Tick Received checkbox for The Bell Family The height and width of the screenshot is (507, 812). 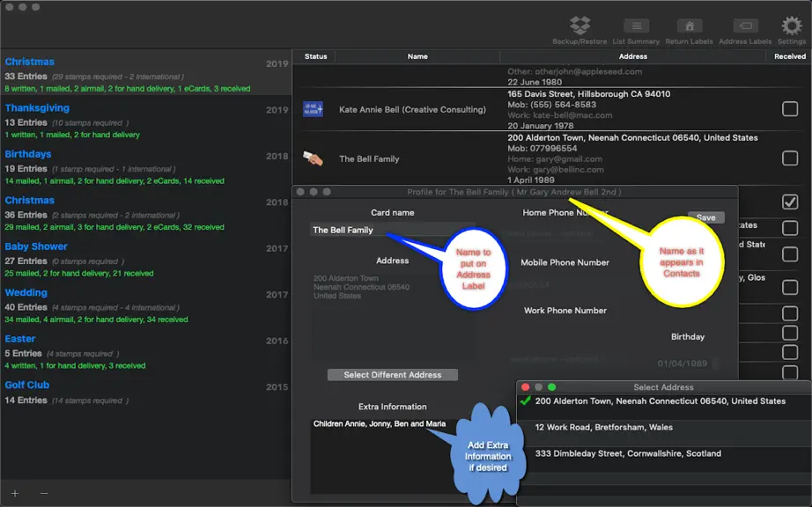click(790, 158)
